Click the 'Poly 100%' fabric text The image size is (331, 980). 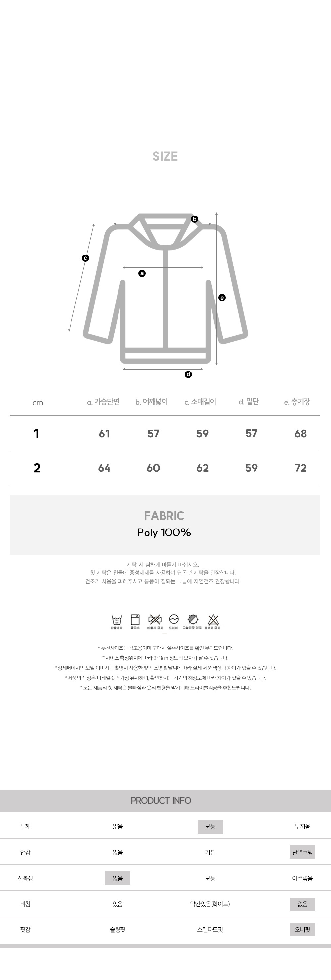coord(164,532)
